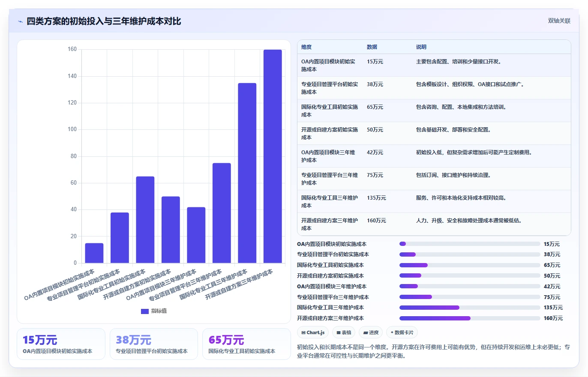Click the 50万元 progress bar track
This screenshot has width=588, height=377.
click(x=470, y=275)
